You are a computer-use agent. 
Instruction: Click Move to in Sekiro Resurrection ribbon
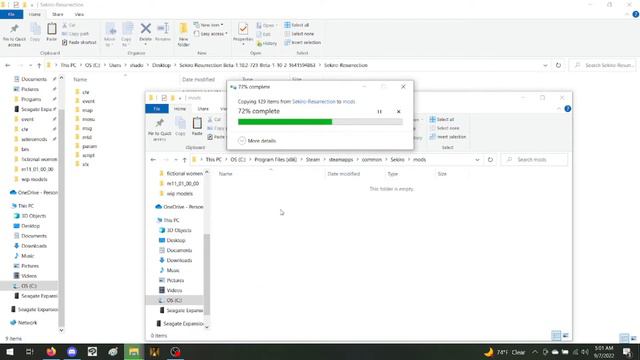point(110,35)
